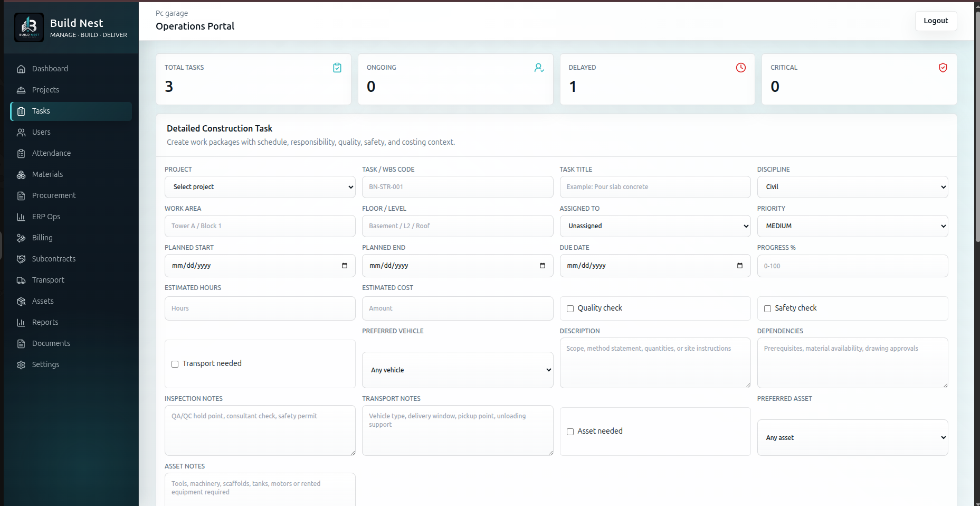The height and width of the screenshot is (506, 980).
Task: Open the Projects sidebar menu item
Action: [71, 90]
